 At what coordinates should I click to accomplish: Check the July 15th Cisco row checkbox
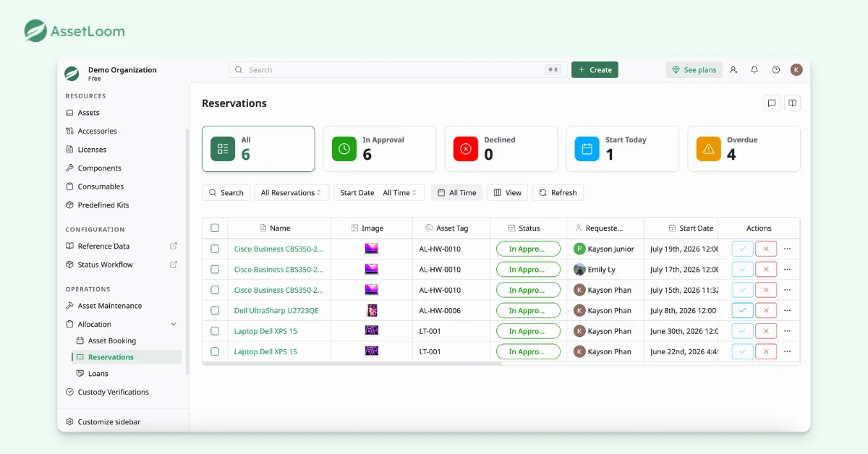tap(215, 290)
